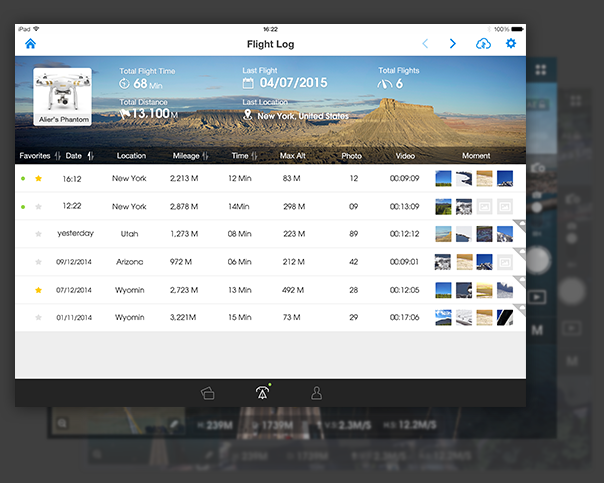Sort by Mileage column arrows
Screen dimensions: 604x483
tap(205, 156)
